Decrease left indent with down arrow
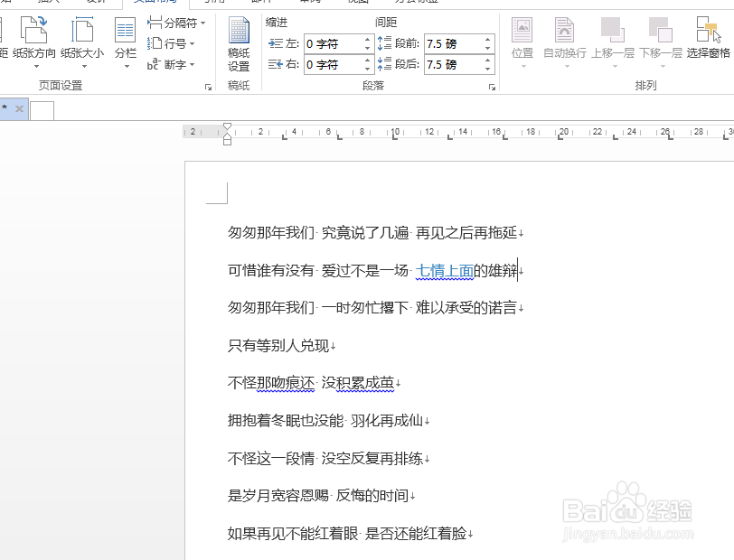Image resolution: width=734 pixels, height=560 pixels. [368, 49]
